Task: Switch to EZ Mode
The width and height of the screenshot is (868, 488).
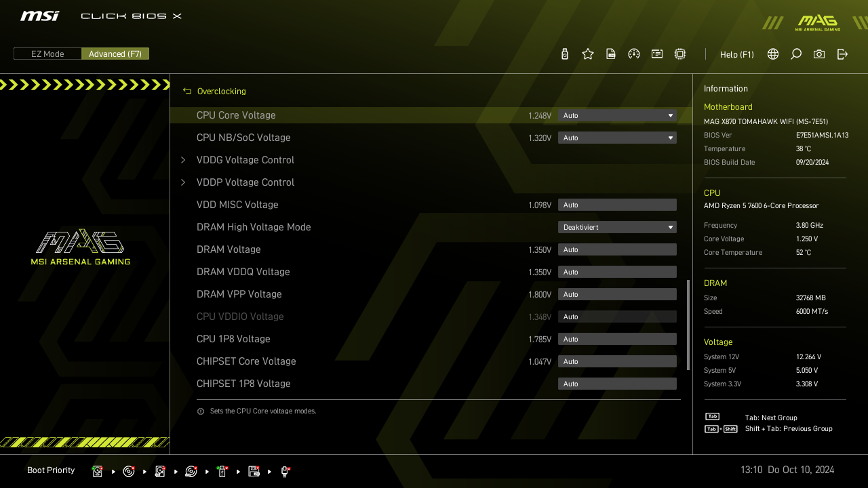Action: [47, 54]
